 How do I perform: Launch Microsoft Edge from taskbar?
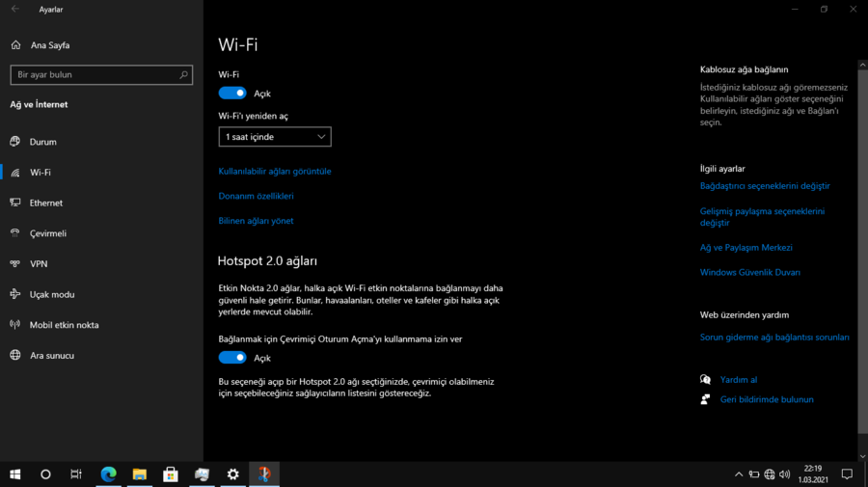108,474
